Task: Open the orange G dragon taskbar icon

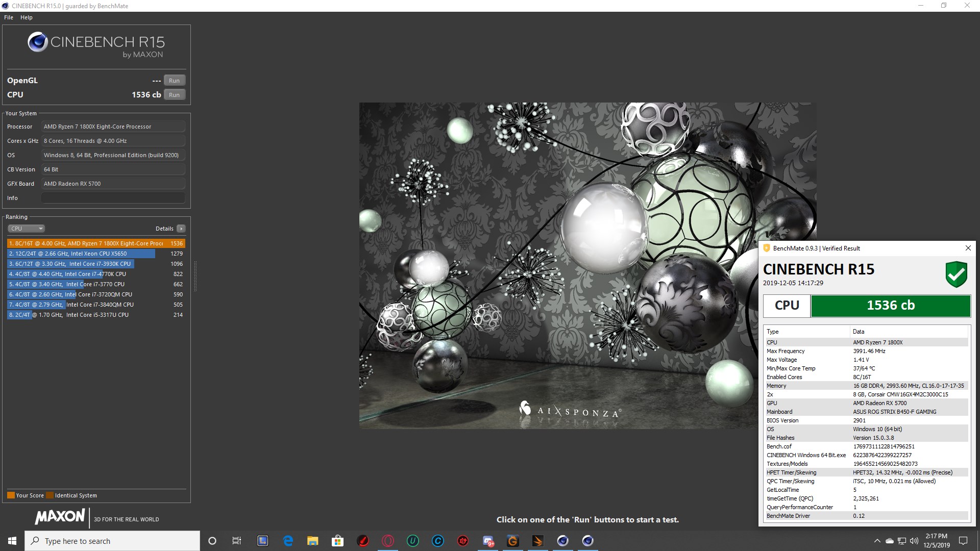Action: (x=512, y=541)
